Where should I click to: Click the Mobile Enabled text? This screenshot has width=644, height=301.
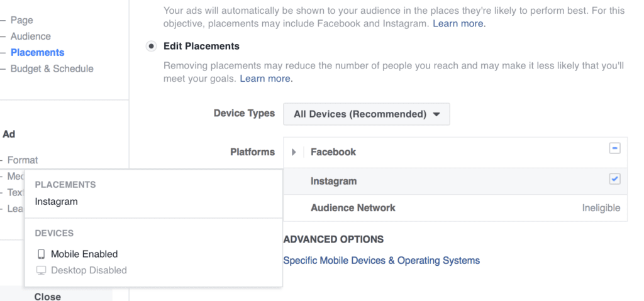click(84, 254)
